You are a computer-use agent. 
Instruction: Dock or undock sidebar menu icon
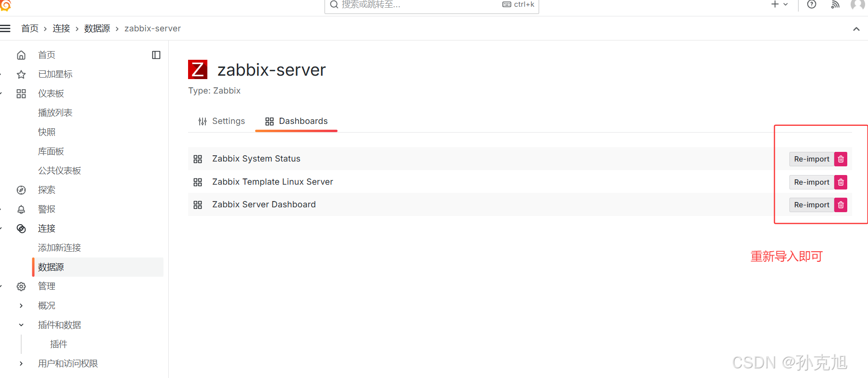pos(156,55)
